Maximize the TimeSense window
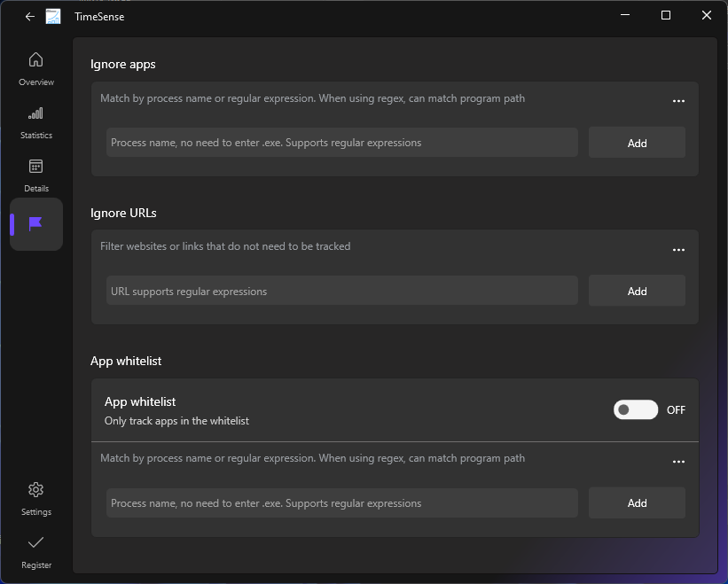Screen dimensions: 728x584 click(666, 15)
